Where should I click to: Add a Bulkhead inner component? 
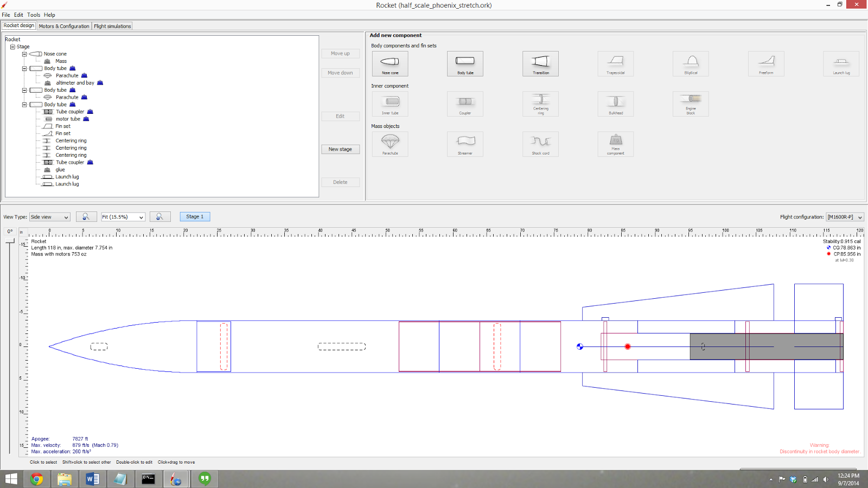615,104
